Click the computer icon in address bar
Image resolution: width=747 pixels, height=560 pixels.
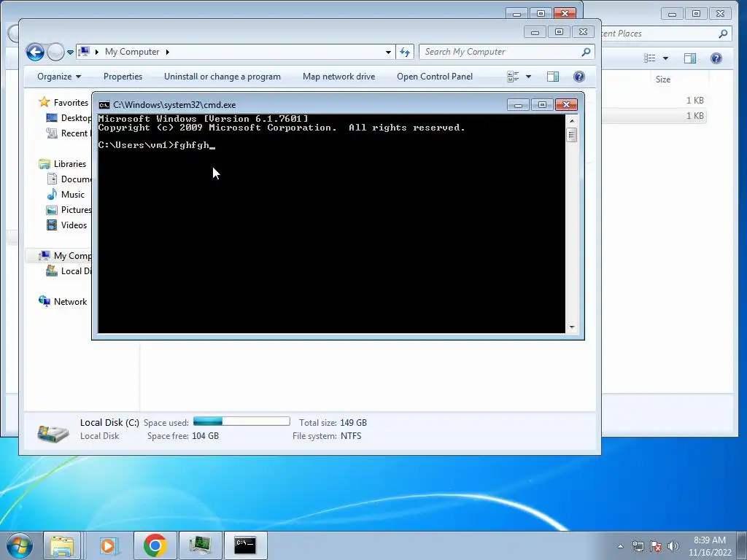[x=84, y=52]
